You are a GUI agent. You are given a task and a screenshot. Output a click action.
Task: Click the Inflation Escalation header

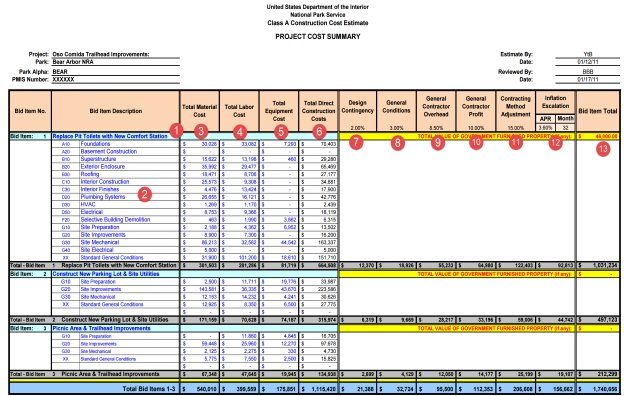pyautogui.click(x=555, y=102)
